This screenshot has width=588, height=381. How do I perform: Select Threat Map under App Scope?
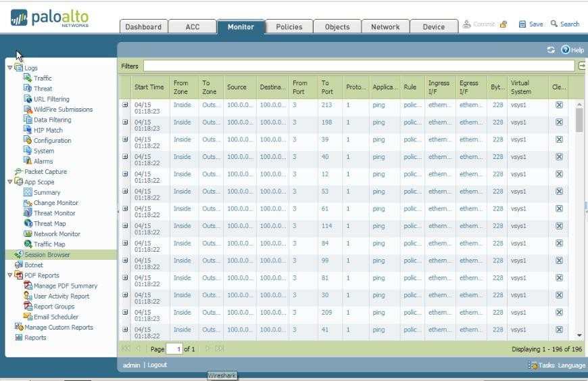pos(49,223)
